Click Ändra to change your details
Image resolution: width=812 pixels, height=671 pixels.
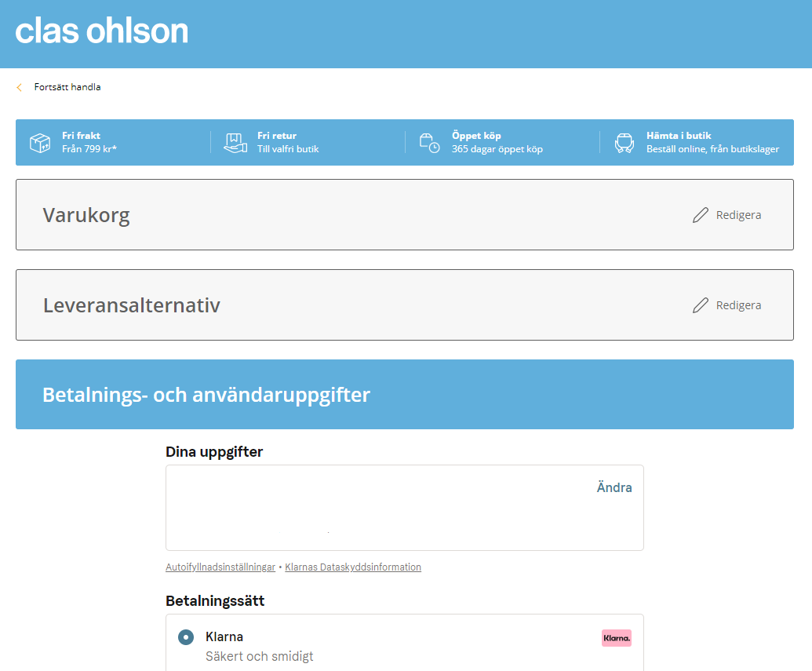coord(614,487)
